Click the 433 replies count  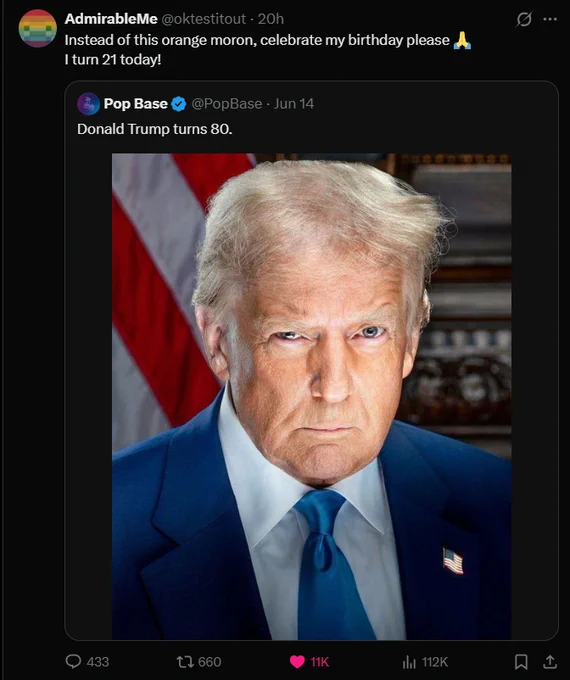click(98, 662)
